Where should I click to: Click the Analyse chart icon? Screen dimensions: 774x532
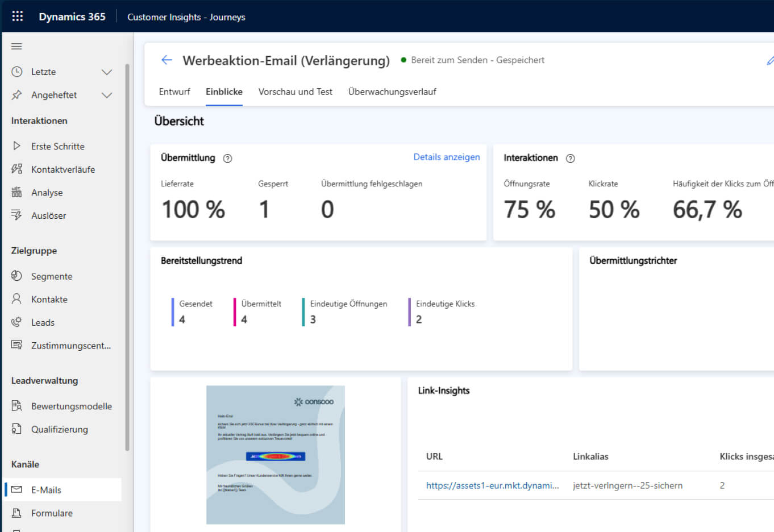17,192
